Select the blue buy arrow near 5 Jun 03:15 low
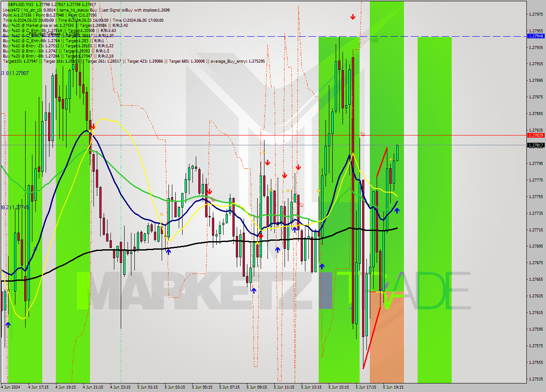Image resolution: width=546 pixels, height=392 pixels. click(x=168, y=251)
